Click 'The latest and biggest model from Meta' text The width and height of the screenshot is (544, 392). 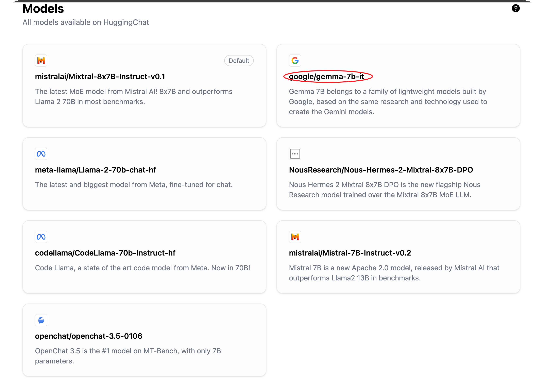[x=134, y=185]
